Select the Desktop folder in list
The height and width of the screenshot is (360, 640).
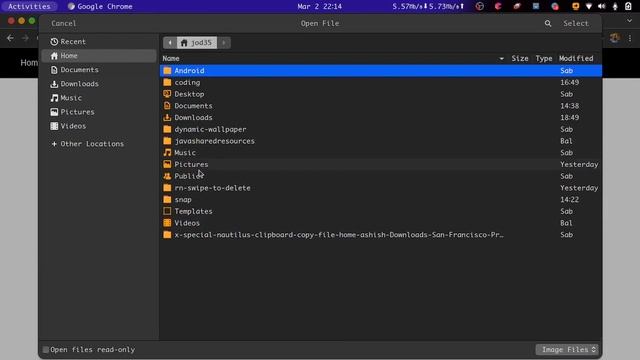381,94
